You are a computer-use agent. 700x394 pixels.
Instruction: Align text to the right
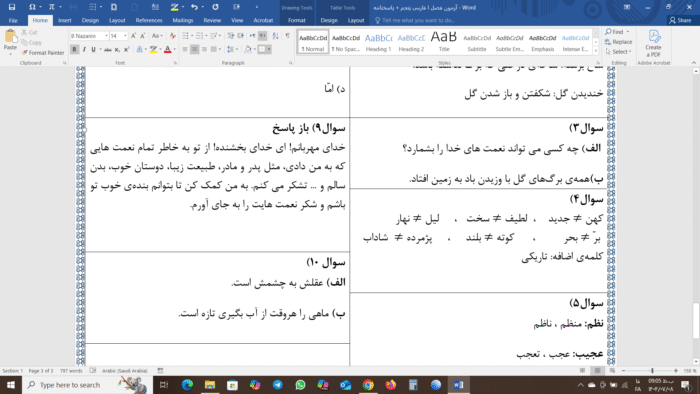click(204, 50)
